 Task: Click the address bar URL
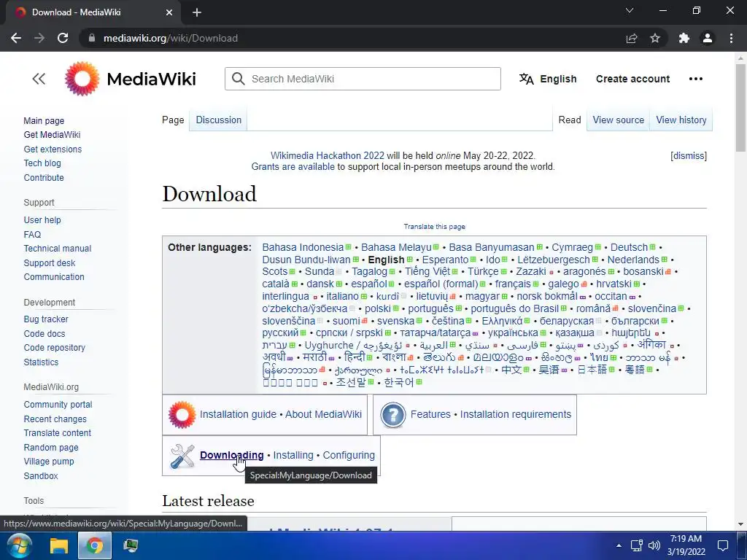pyautogui.click(x=171, y=38)
